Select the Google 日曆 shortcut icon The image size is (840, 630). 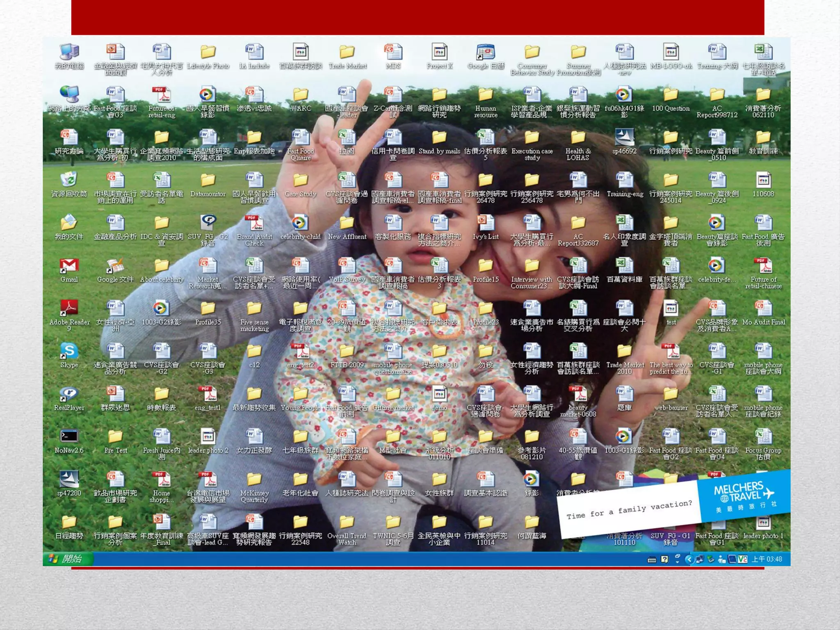(486, 52)
